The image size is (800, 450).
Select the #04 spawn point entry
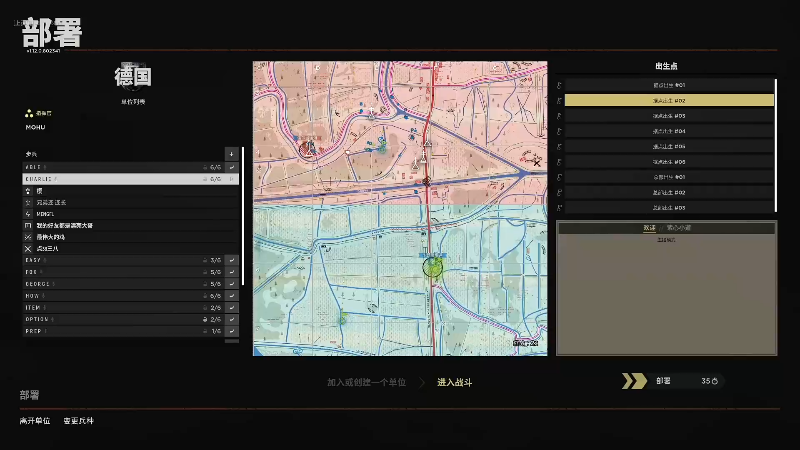[x=669, y=131]
